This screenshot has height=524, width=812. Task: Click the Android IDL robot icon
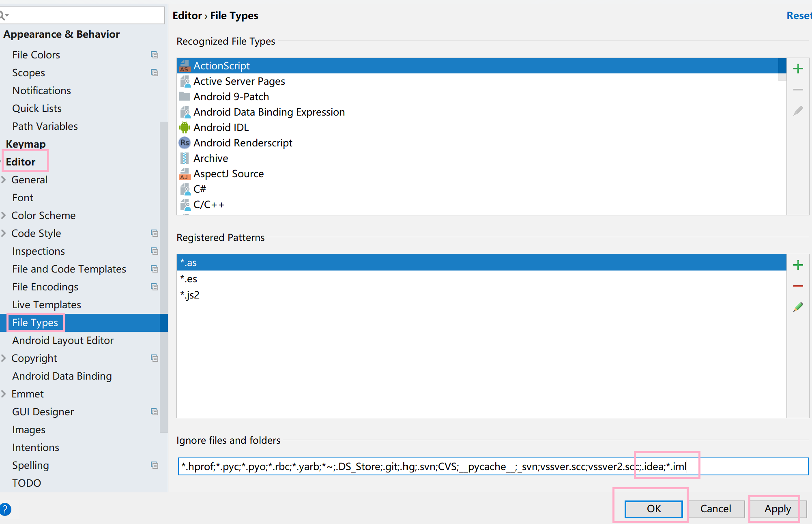[x=185, y=127]
